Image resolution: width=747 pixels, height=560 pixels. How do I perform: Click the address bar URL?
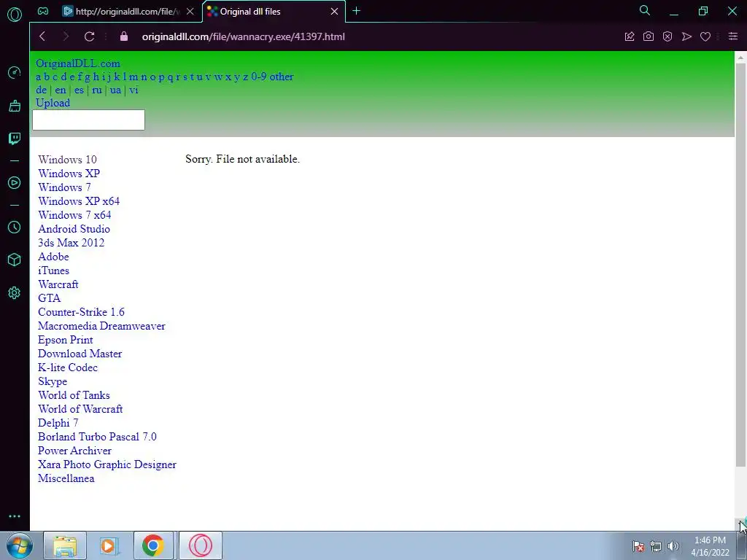coord(244,36)
